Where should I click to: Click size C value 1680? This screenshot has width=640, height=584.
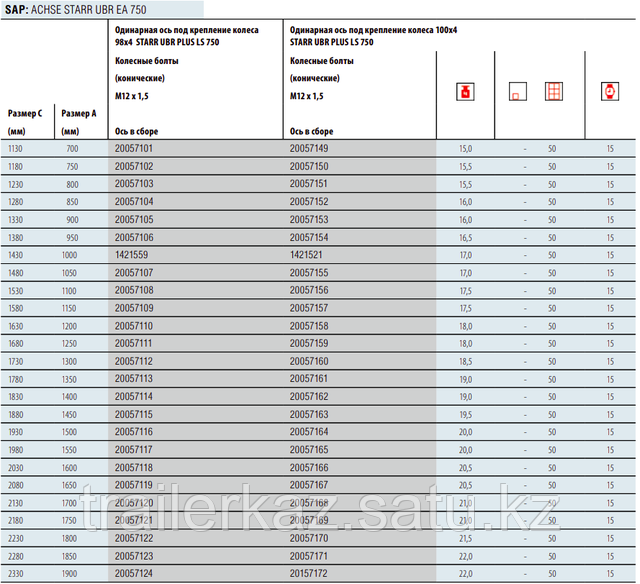pos(16,344)
